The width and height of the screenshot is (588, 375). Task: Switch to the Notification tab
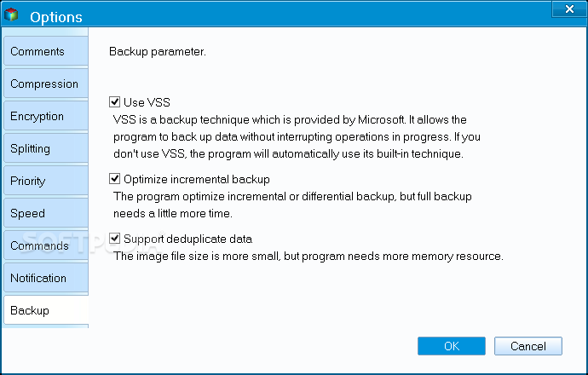(x=46, y=278)
